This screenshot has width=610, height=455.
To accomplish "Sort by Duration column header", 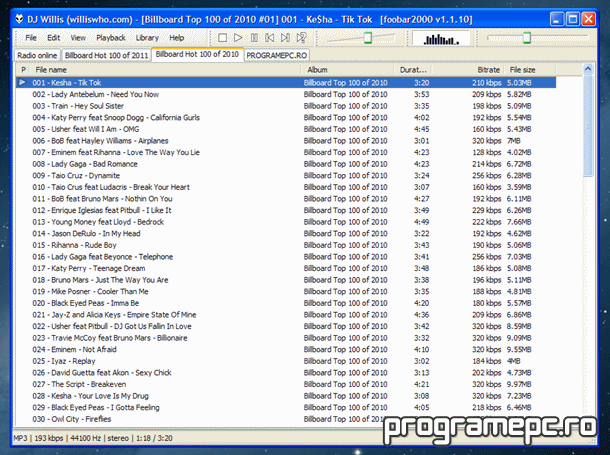I will 413,70.
